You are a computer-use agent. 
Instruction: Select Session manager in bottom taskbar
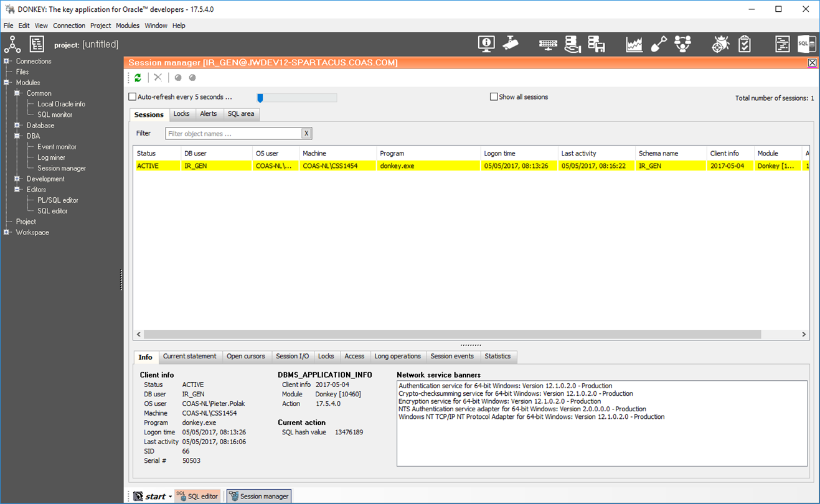click(259, 496)
